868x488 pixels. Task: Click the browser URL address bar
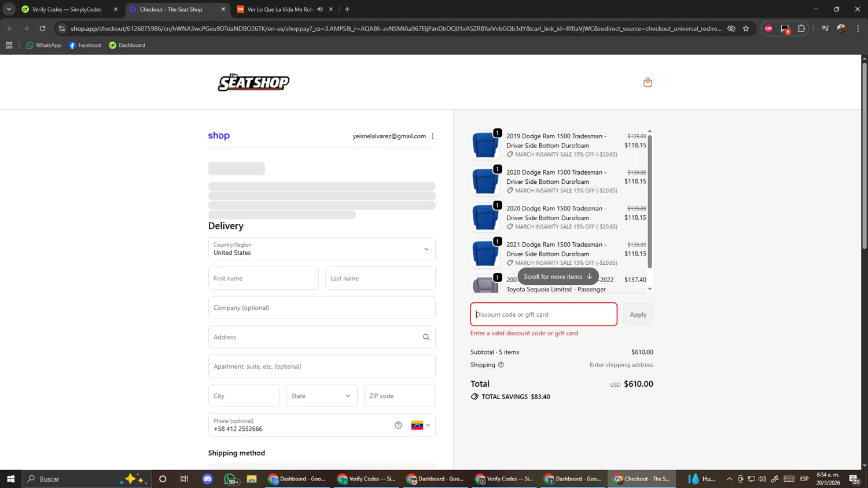click(396, 28)
